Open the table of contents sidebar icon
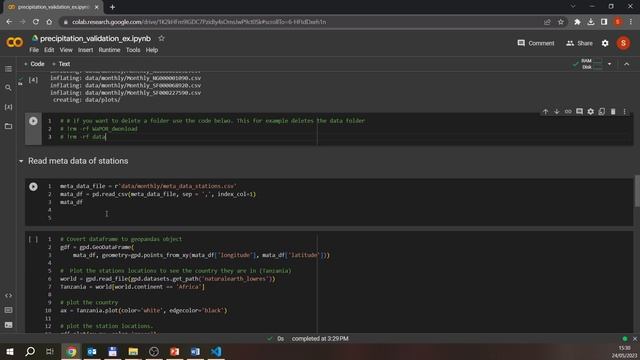Viewport: 640px width, 360px height. point(8,69)
